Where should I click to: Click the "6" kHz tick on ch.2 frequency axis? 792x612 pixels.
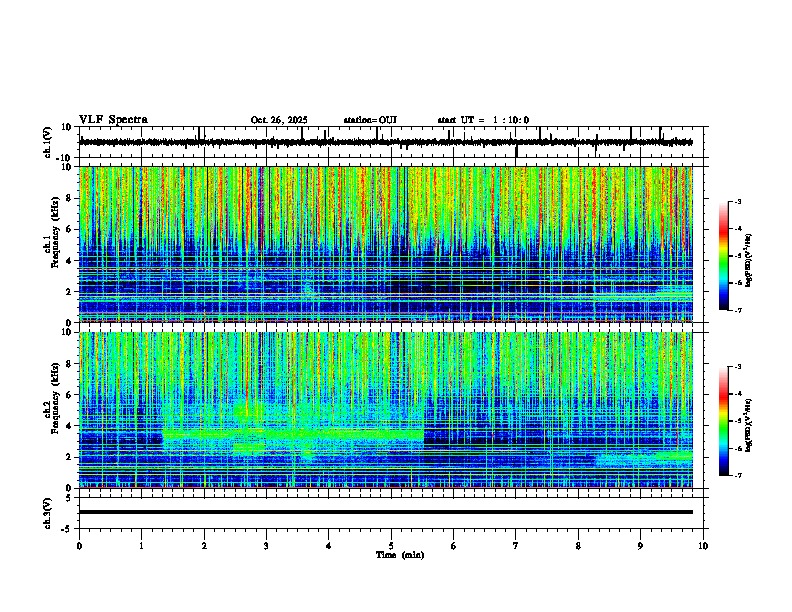click(70, 394)
